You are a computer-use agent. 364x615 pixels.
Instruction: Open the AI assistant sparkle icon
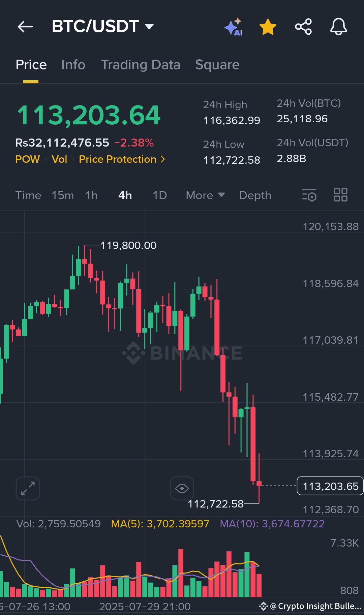234,27
